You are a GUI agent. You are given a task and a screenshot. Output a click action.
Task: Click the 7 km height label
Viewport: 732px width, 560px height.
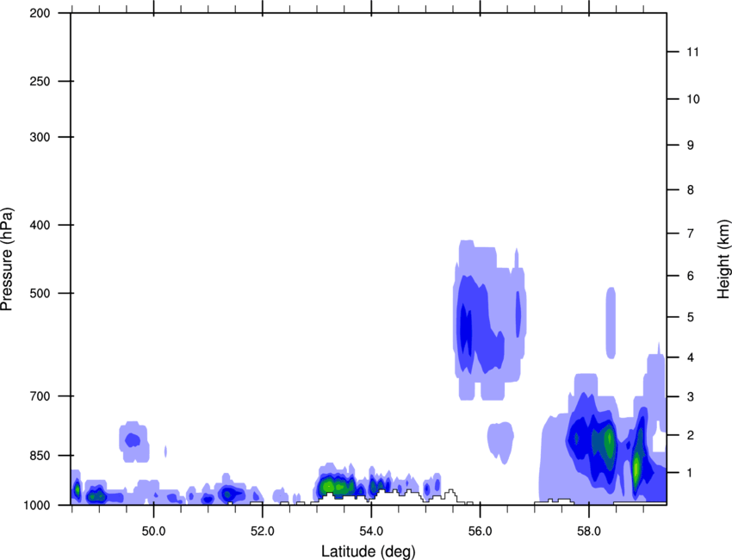pyautogui.click(x=691, y=233)
